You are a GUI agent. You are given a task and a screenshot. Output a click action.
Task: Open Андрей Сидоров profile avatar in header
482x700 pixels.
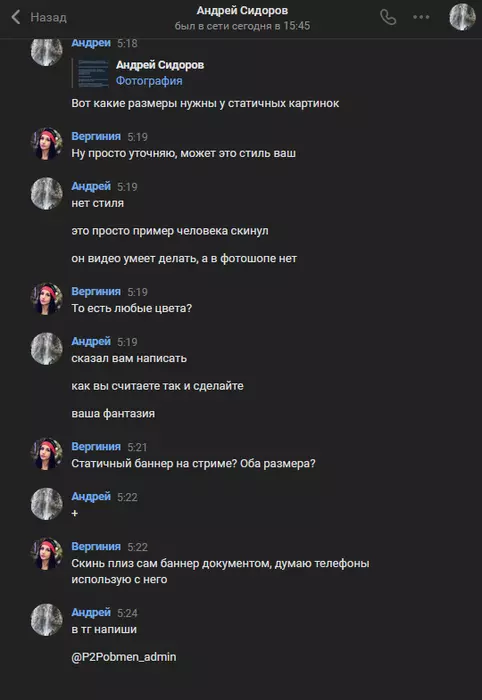pos(462,17)
